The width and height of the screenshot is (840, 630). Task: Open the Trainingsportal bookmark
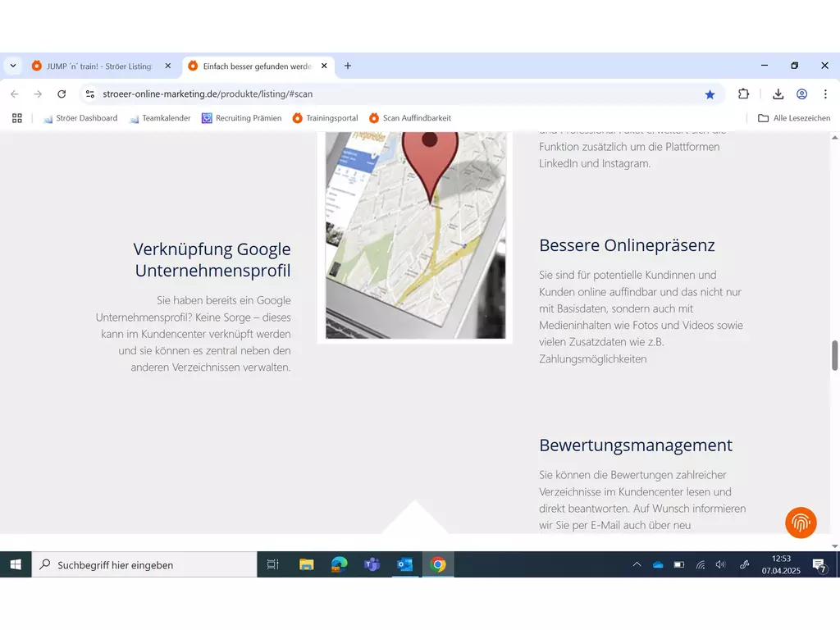tap(326, 118)
